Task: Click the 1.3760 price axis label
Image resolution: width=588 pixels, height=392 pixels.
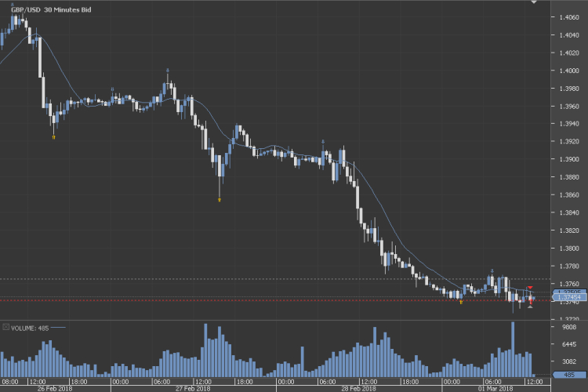Action: (569, 284)
